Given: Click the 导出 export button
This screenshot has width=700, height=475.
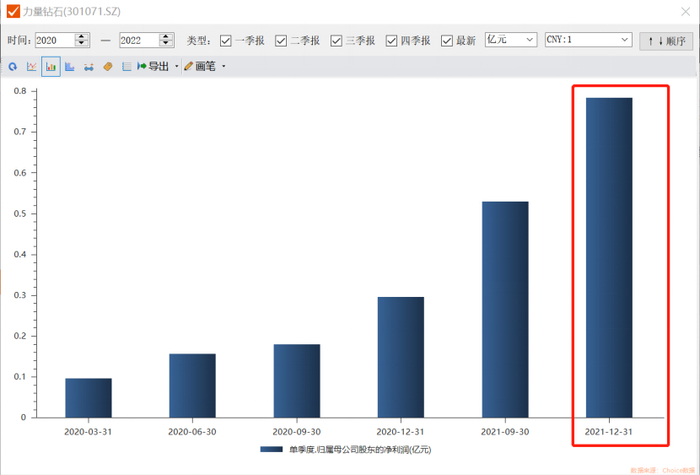Looking at the screenshot, I should (153, 67).
